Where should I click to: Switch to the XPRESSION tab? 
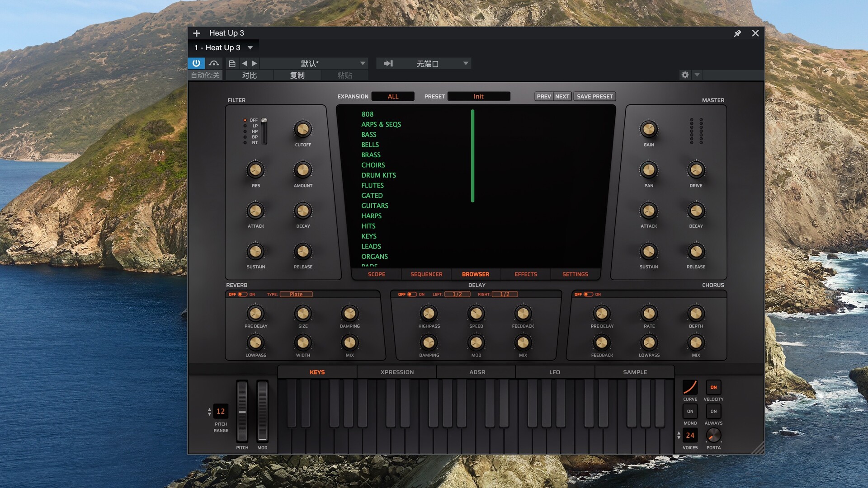397,372
